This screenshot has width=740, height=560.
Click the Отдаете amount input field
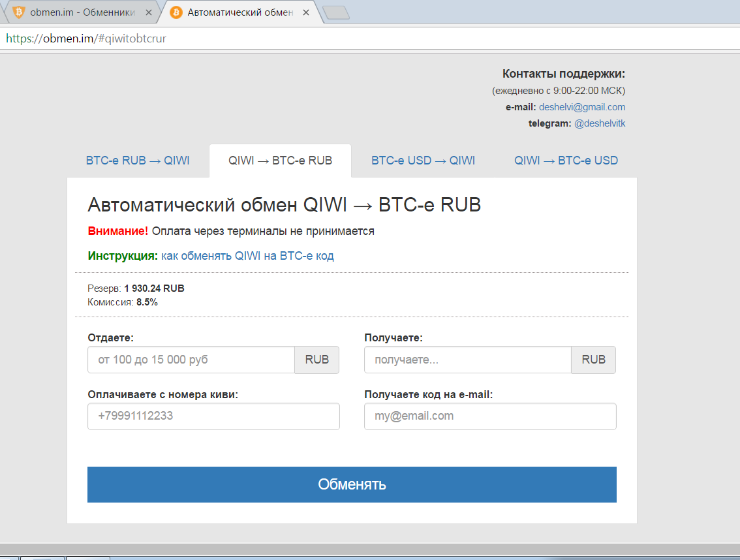[x=191, y=360]
